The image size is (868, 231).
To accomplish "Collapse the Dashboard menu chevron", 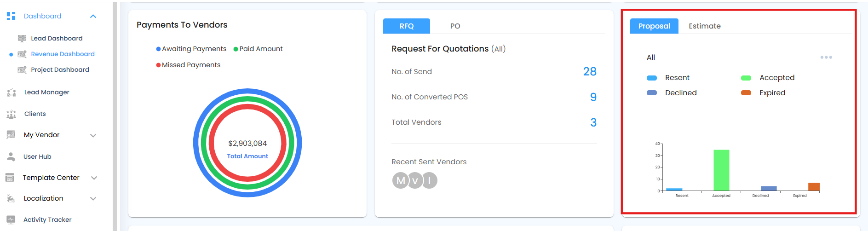I will pyautogui.click(x=93, y=16).
